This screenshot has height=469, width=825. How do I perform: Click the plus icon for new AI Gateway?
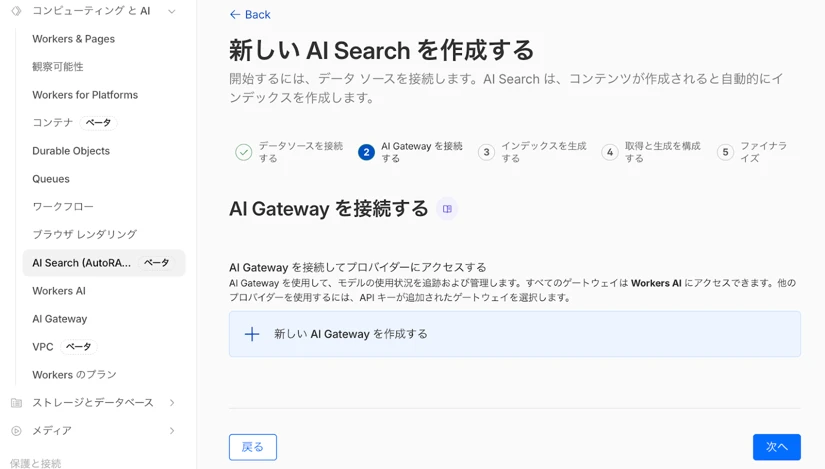(252, 334)
